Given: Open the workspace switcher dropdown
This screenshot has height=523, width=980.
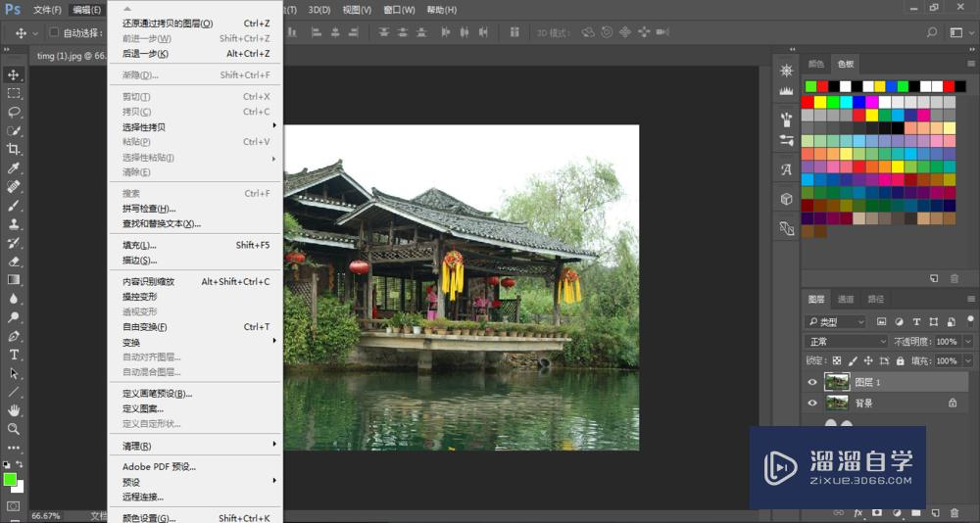Looking at the screenshot, I should (960, 32).
